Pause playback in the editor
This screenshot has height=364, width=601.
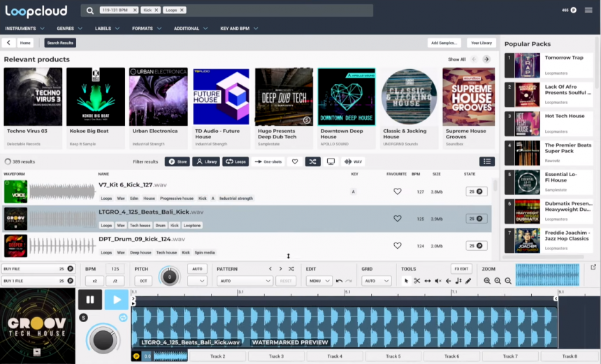coord(90,300)
